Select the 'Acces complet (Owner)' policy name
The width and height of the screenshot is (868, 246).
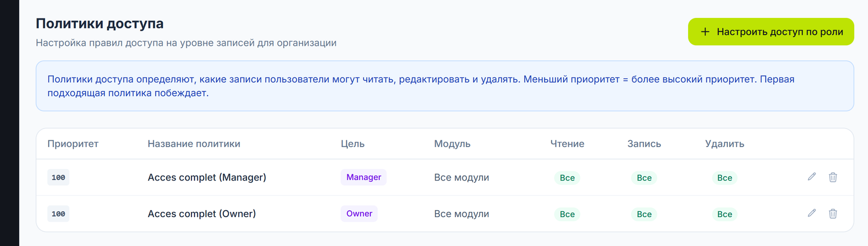[202, 214]
